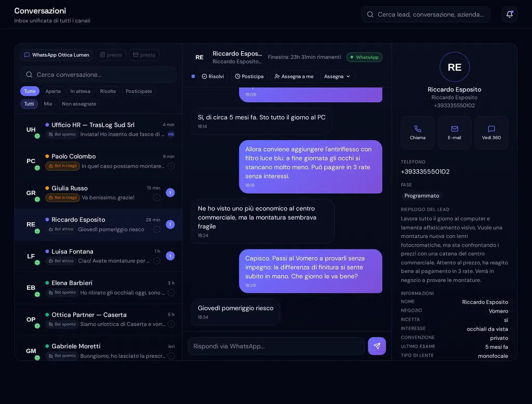This screenshot has width=532, height=404.
Task: Focus the Cerca lead, conversazione, azienda search box
Action: tap(426, 14)
